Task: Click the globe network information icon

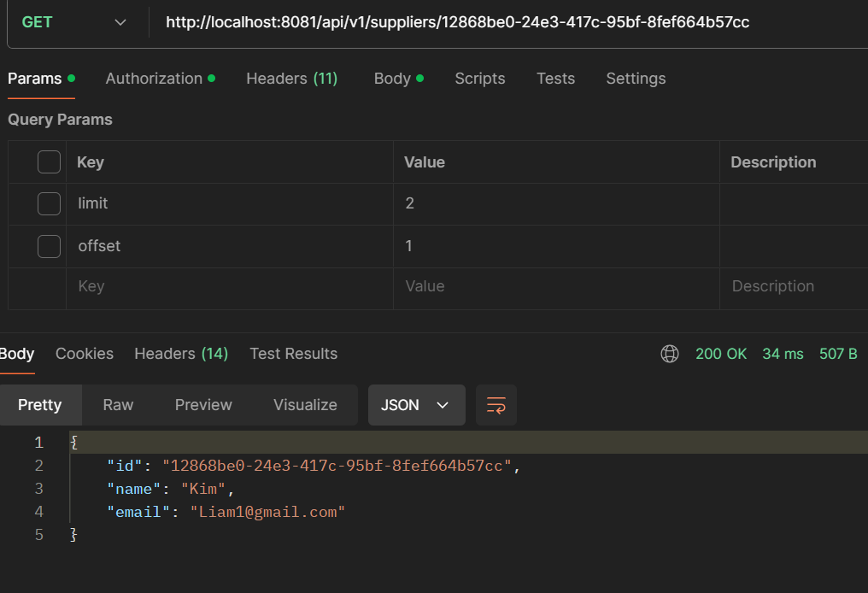Action: 670,354
